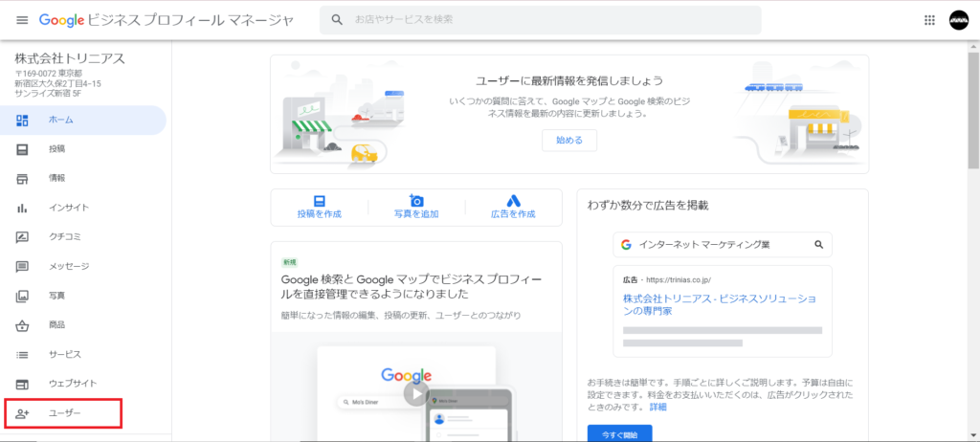980x442 pixels.
Task: Open the Google apps grid
Action: click(x=929, y=20)
